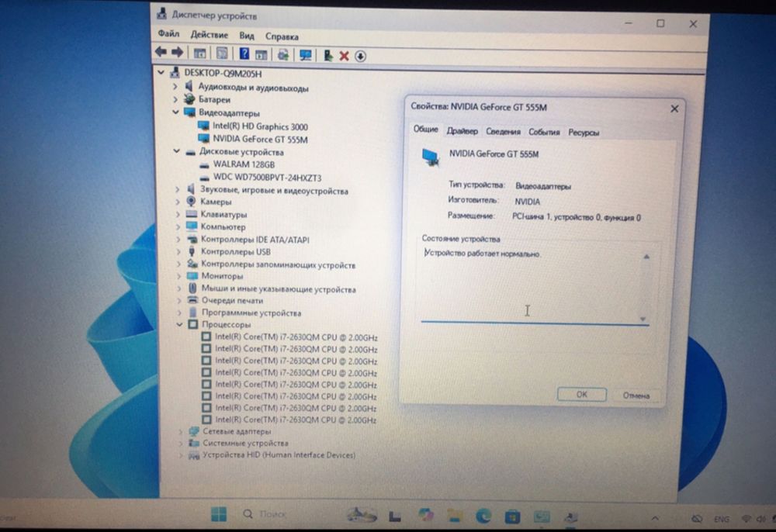Viewport: 776px width, 532px height.
Task: Switch to the Ресурсы tab
Action: 584,133
